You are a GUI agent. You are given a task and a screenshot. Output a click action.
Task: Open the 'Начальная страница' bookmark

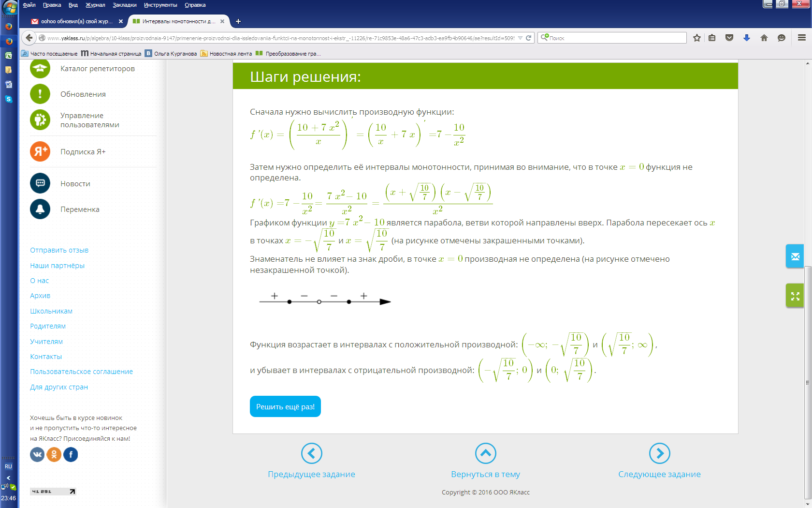pyautogui.click(x=111, y=54)
